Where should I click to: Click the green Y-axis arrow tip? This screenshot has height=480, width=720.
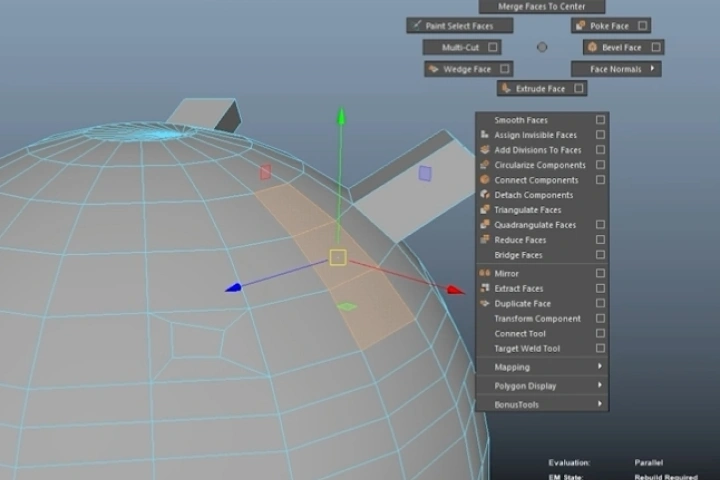coord(341,116)
